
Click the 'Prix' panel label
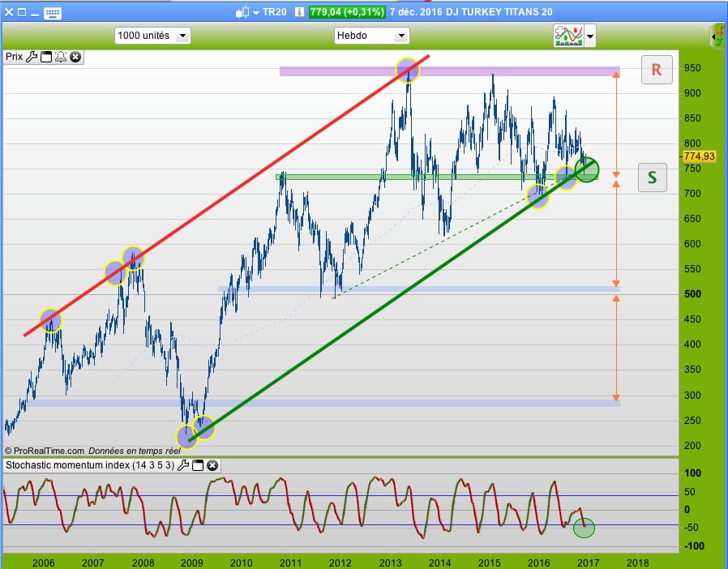coord(14,57)
